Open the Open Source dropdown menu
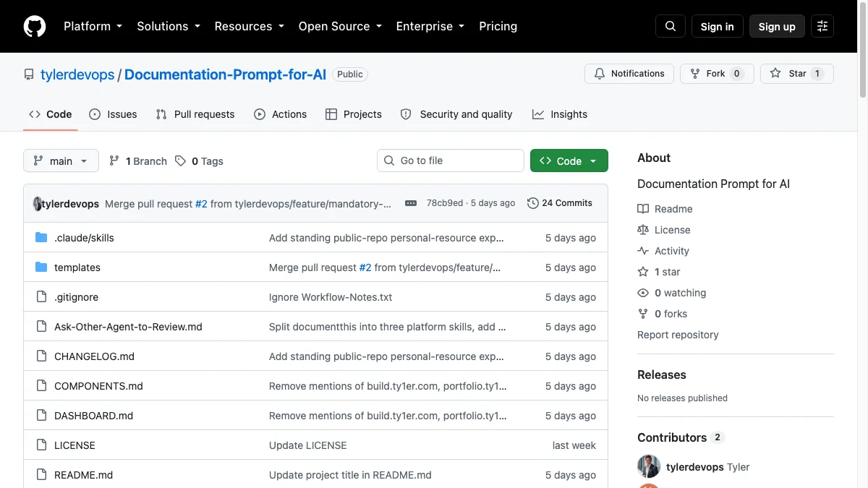 click(x=339, y=26)
